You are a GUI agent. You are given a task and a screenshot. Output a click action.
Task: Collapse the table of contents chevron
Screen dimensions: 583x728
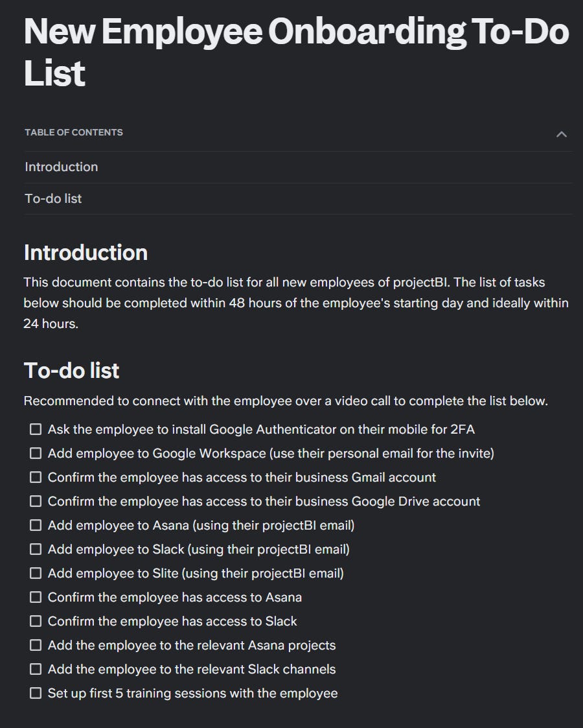tap(562, 134)
